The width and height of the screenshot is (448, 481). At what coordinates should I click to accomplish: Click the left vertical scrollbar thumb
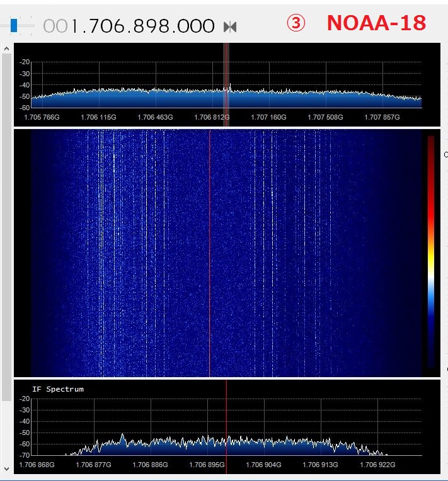[x=6, y=227]
